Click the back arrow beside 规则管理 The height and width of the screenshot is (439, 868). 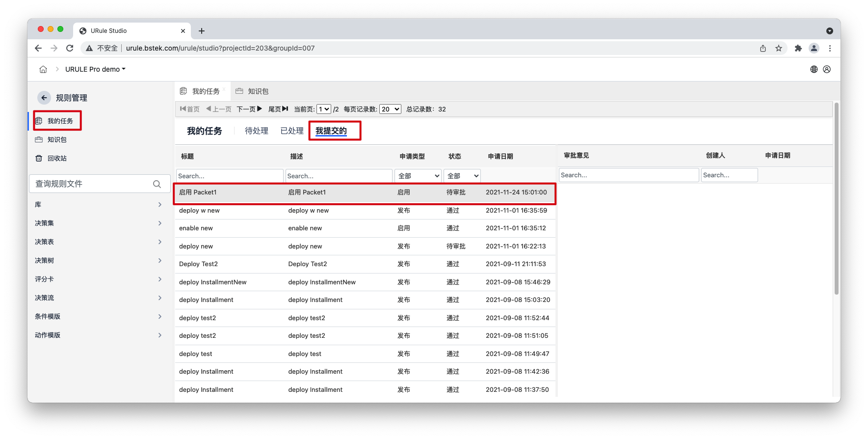[44, 98]
